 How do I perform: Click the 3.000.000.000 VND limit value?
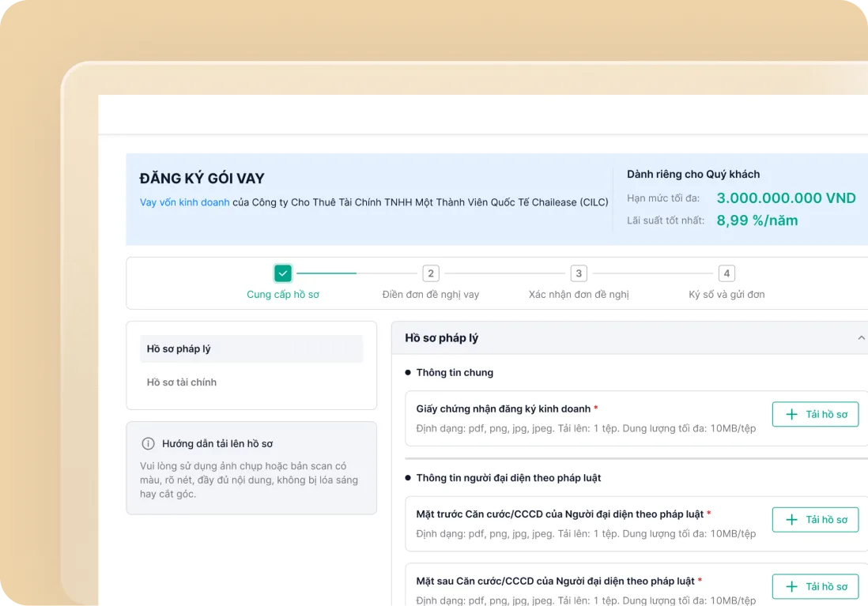[786, 198]
